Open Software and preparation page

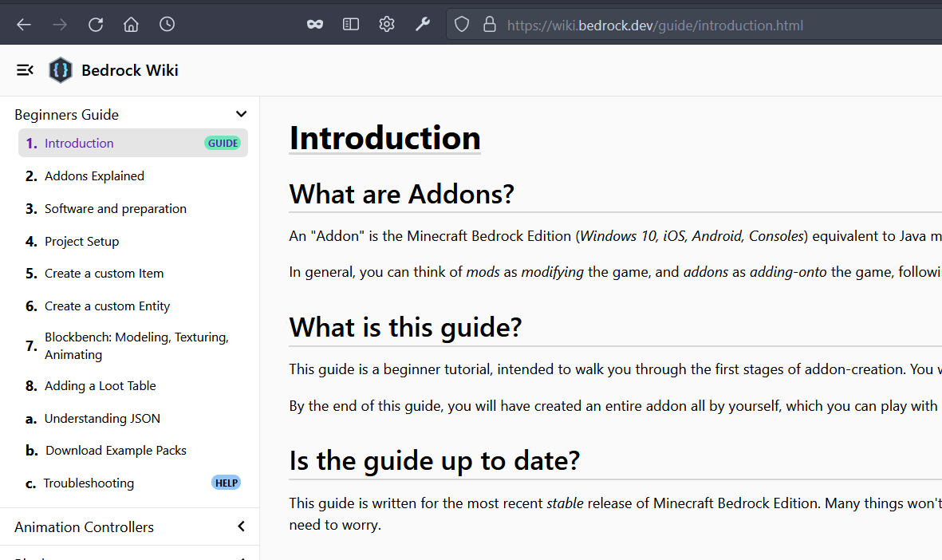pyautogui.click(x=116, y=208)
